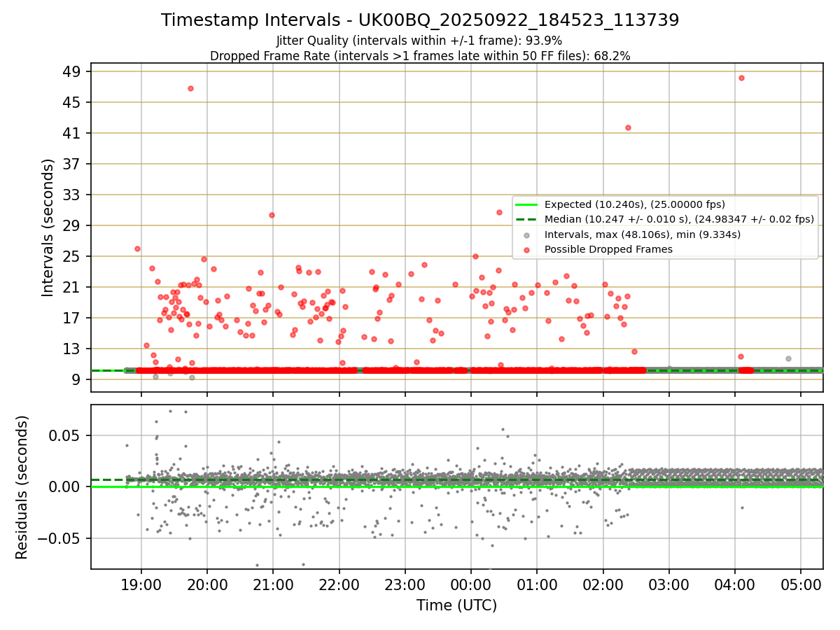Click the 33 tick on the intervals axis
The image size is (840, 630).
[x=72, y=195]
